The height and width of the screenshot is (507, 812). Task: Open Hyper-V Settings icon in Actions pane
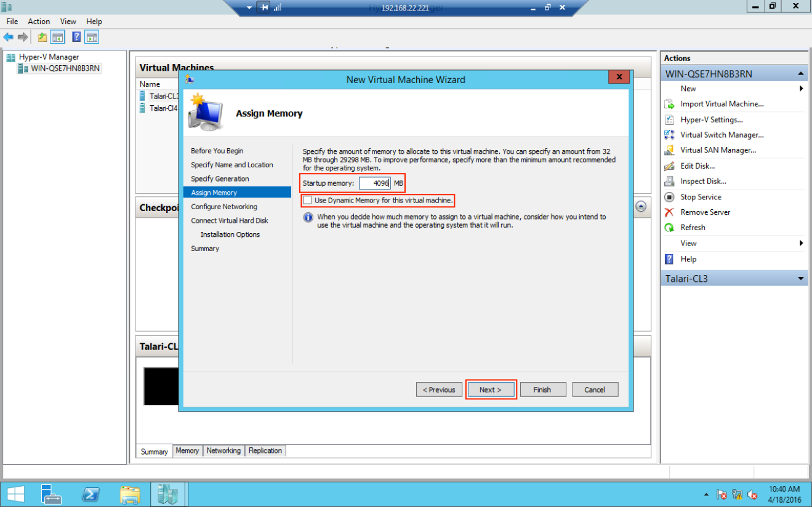click(x=669, y=120)
